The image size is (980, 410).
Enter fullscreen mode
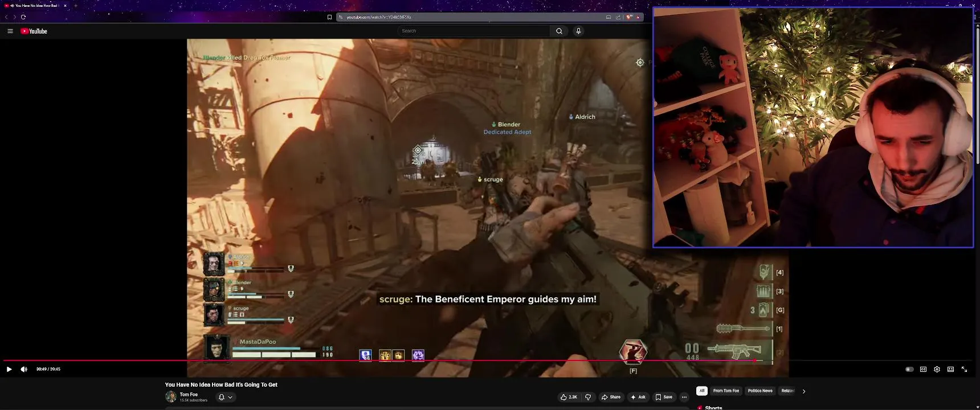coord(964,369)
